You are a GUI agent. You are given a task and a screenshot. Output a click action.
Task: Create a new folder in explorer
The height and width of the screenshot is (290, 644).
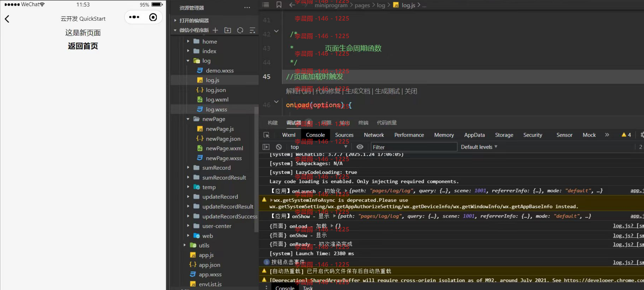click(x=228, y=30)
